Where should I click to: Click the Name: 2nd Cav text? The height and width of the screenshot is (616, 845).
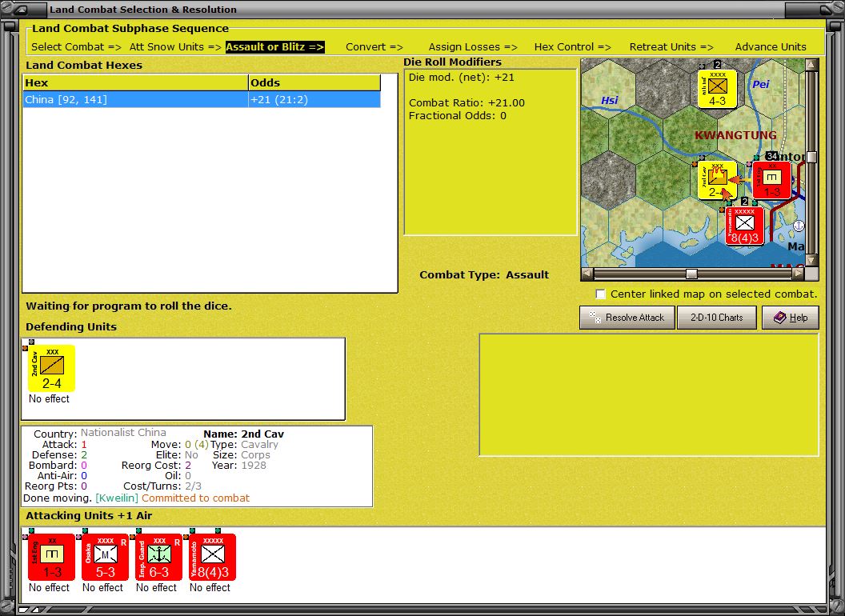(x=243, y=434)
